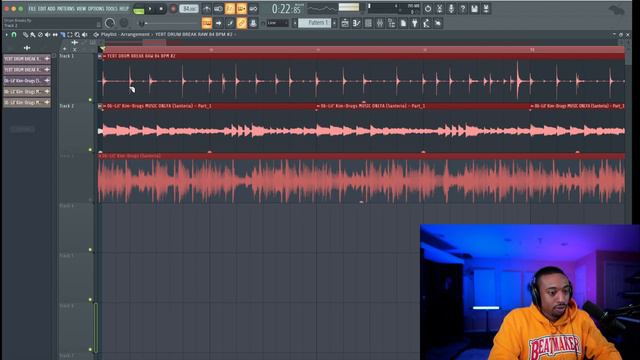Open the second Part_1 clip menu on Track 2
Screen dimensions: 640x360
(318, 106)
